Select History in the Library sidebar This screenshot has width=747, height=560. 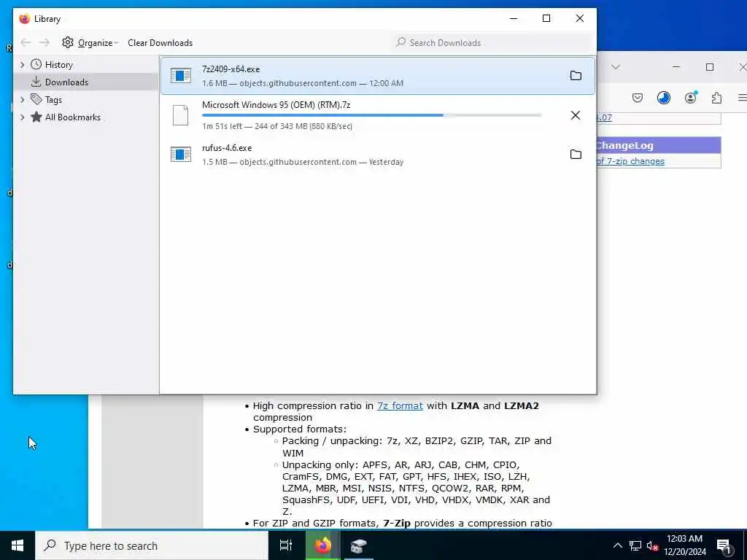(86, 64)
